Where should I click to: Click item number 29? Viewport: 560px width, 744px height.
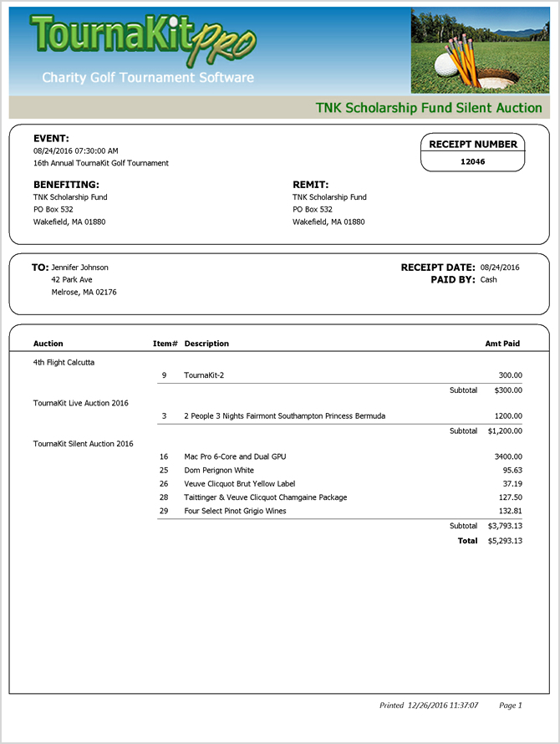[164, 511]
